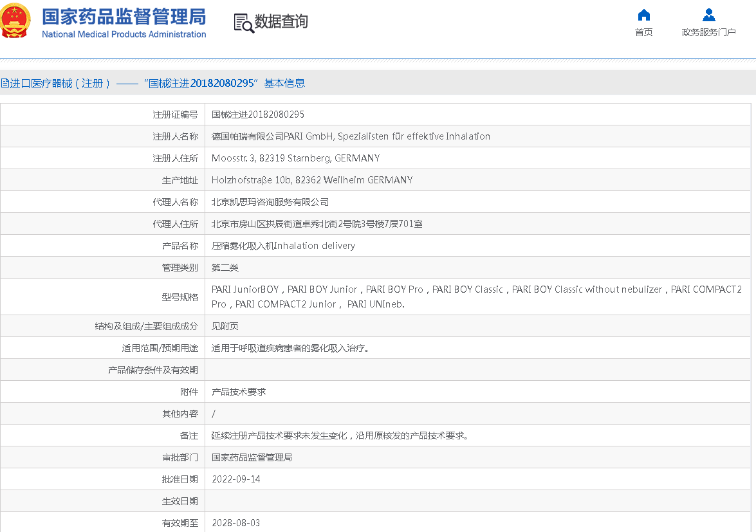Click the 产品储存条件及有效期 label
The image size is (756, 532).
(153, 370)
